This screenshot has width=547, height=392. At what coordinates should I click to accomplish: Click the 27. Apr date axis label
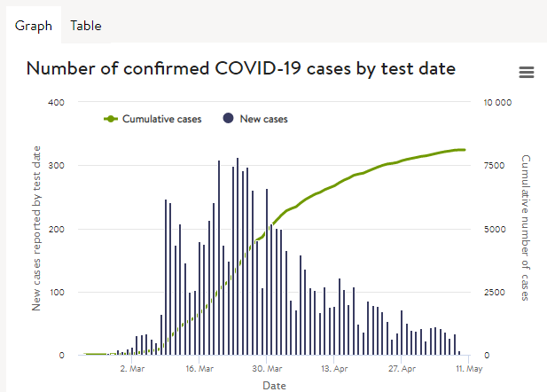coord(402,369)
